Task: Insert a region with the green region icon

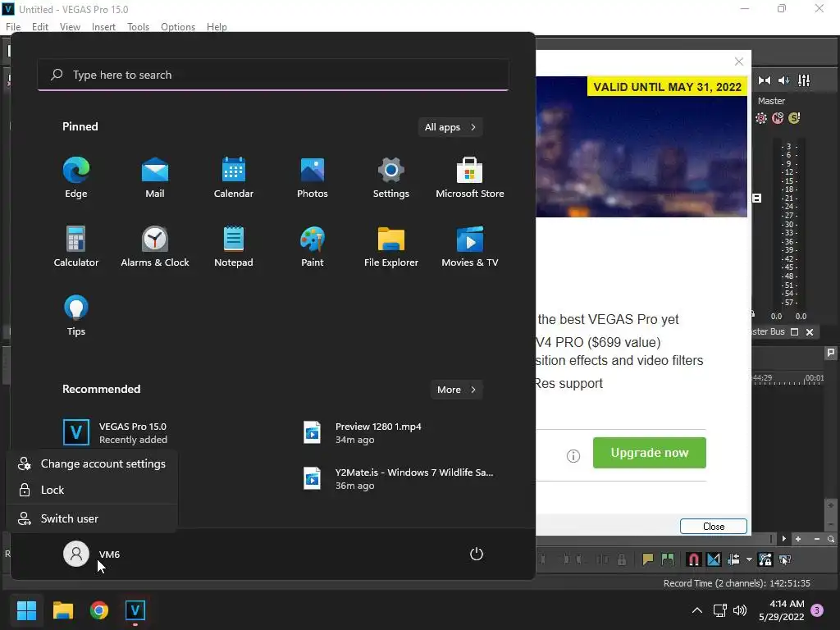Action: coord(668,559)
